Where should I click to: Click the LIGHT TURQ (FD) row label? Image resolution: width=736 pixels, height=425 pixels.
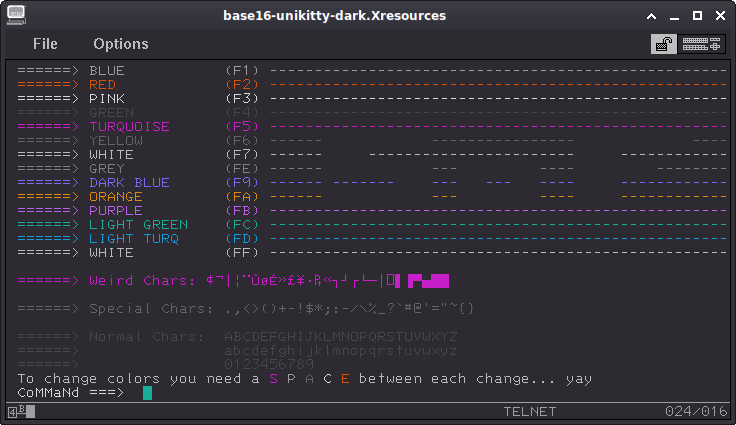click(134, 239)
